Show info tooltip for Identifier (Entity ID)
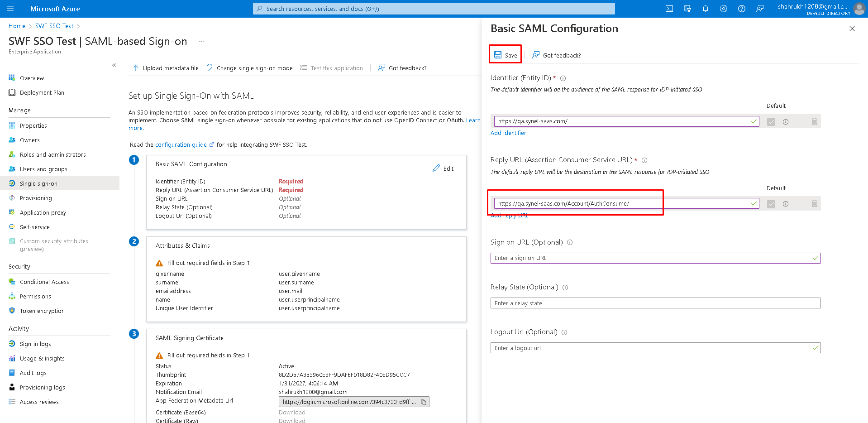 point(563,78)
